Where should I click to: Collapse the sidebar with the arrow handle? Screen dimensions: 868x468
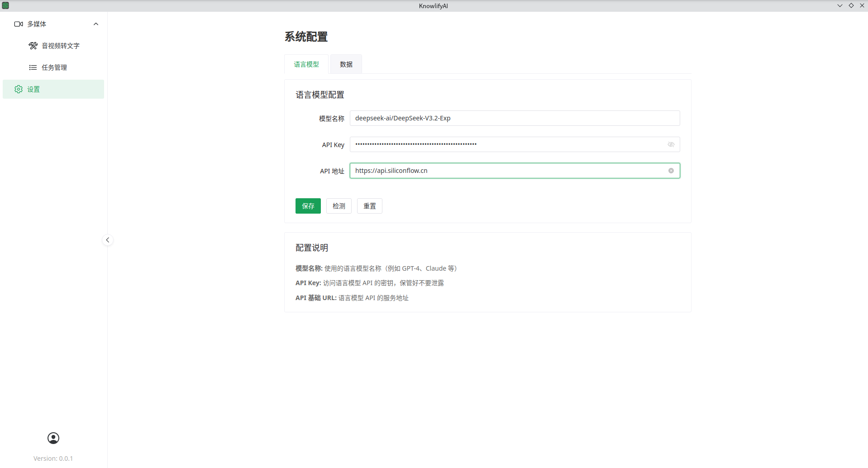pyautogui.click(x=108, y=240)
